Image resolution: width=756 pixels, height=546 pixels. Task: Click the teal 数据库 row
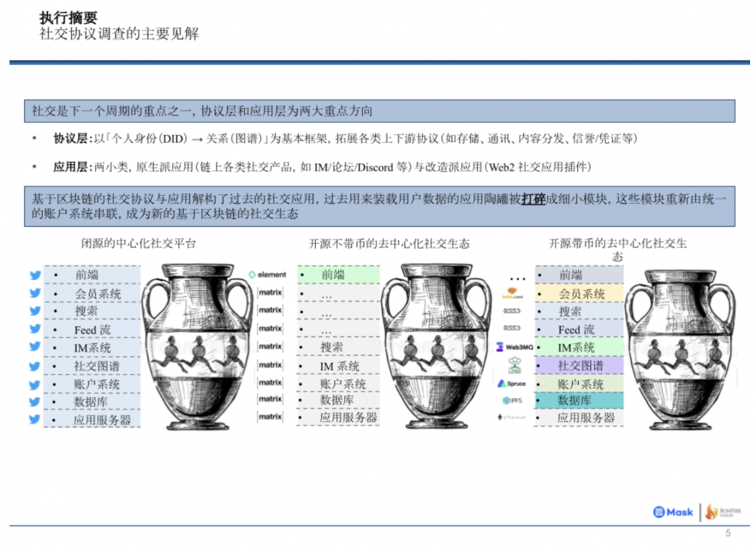pos(579,400)
